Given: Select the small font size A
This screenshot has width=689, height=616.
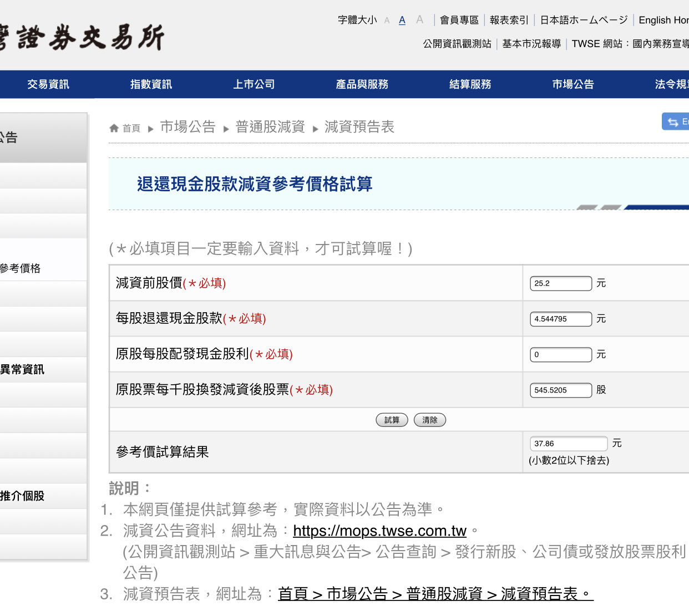Looking at the screenshot, I should (x=387, y=21).
